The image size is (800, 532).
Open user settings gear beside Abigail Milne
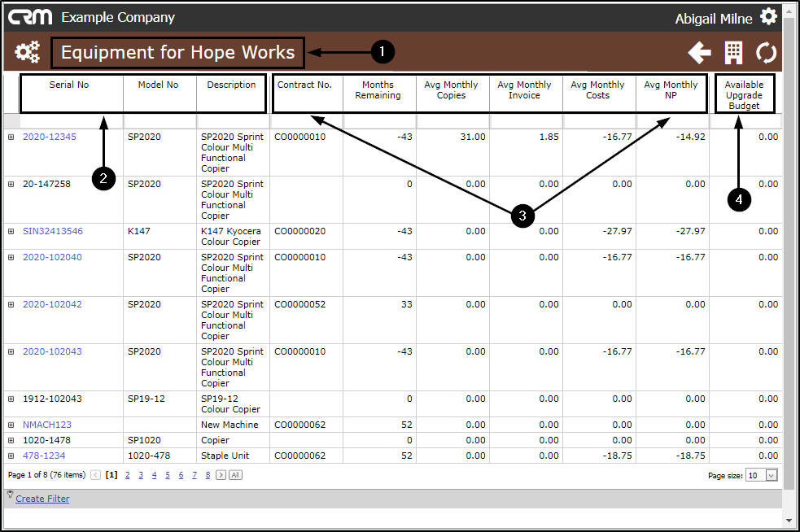[768, 17]
